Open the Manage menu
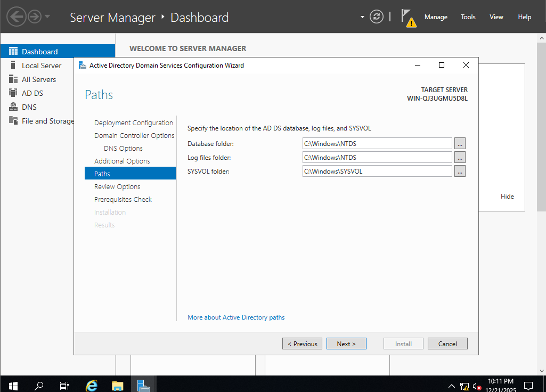The width and height of the screenshot is (546, 392). pyautogui.click(x=436, y=17)
